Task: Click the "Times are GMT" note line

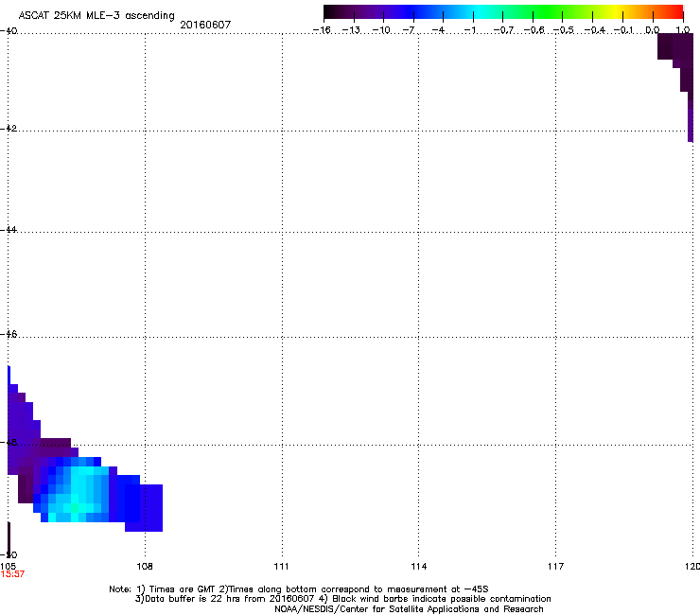Action: point(299,589)
